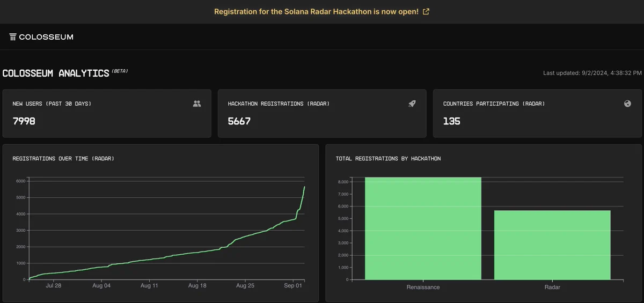Image resolution: width=644 pixels, height=303 pixels.
Task: Click the Last updated timestamp
Action: [x=592, y=73]
